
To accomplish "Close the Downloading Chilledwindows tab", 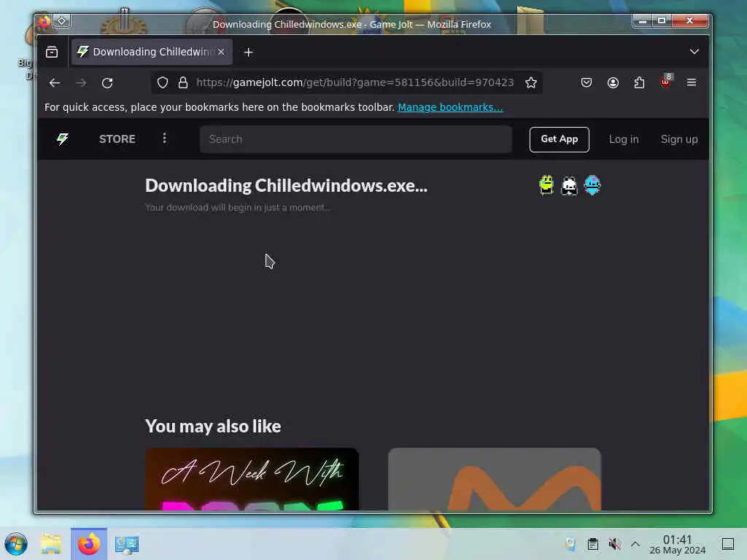I will point(221,52).
